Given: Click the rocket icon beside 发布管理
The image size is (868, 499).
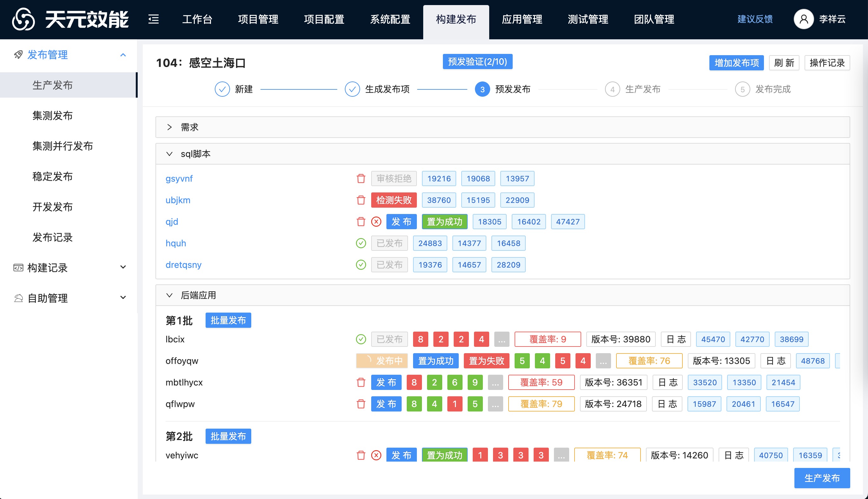Looking at the screenshot, I should 18,55.
